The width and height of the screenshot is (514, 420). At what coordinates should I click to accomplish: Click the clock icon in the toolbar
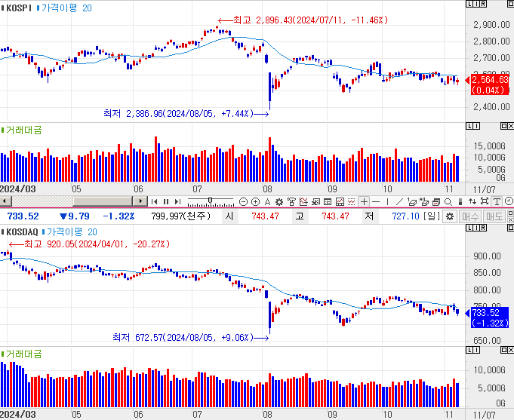click(x=509, y=201)
